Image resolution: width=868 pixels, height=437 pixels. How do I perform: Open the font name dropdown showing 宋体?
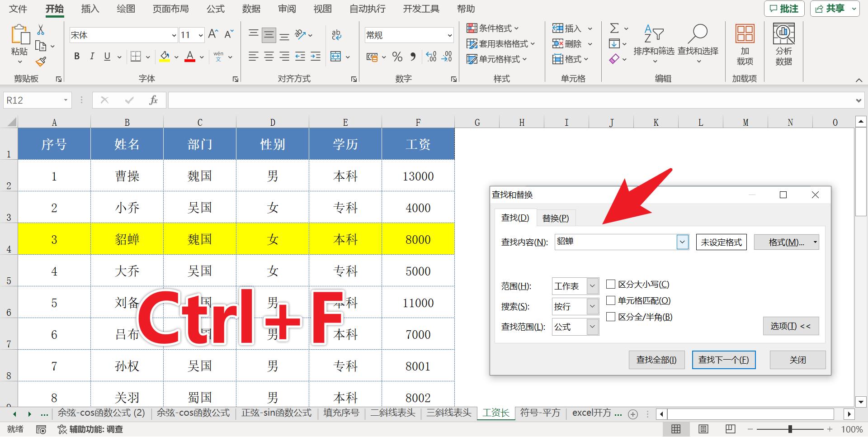[174, 35]
